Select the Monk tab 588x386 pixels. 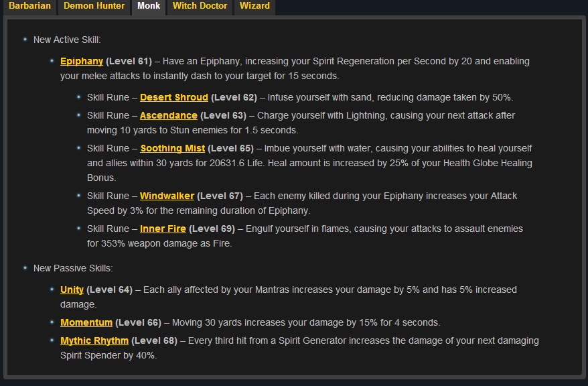149,6
